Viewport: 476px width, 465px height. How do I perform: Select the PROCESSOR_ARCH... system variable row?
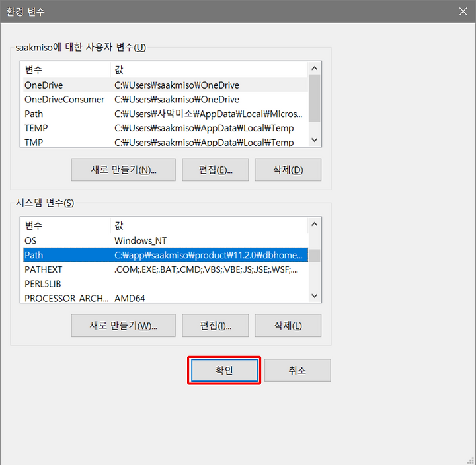(x=165, y=298)
